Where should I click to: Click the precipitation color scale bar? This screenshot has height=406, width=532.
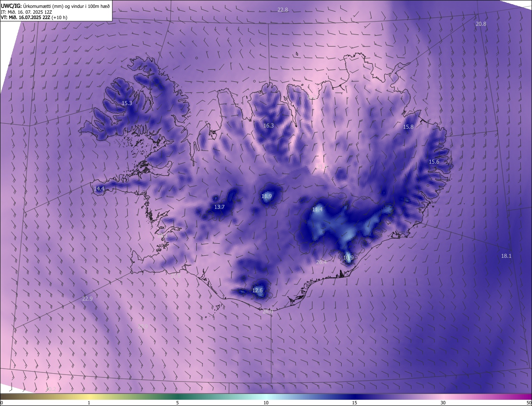tap(266, 396)
